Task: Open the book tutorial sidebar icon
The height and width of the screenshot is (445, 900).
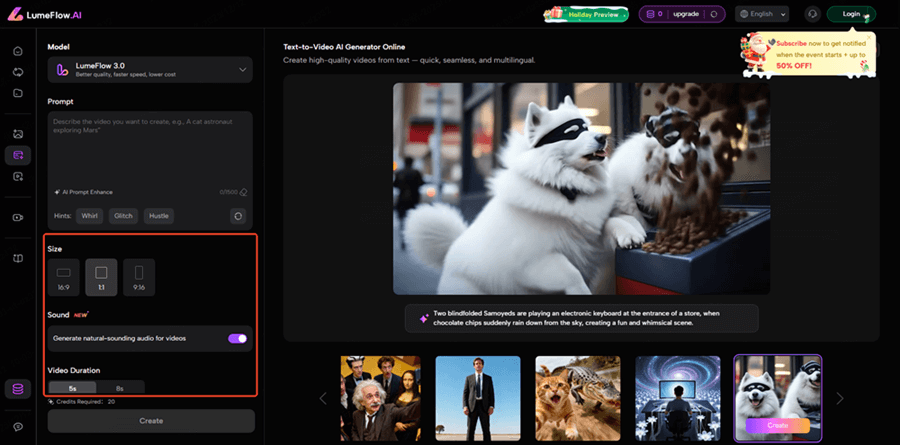Action: 18,258
